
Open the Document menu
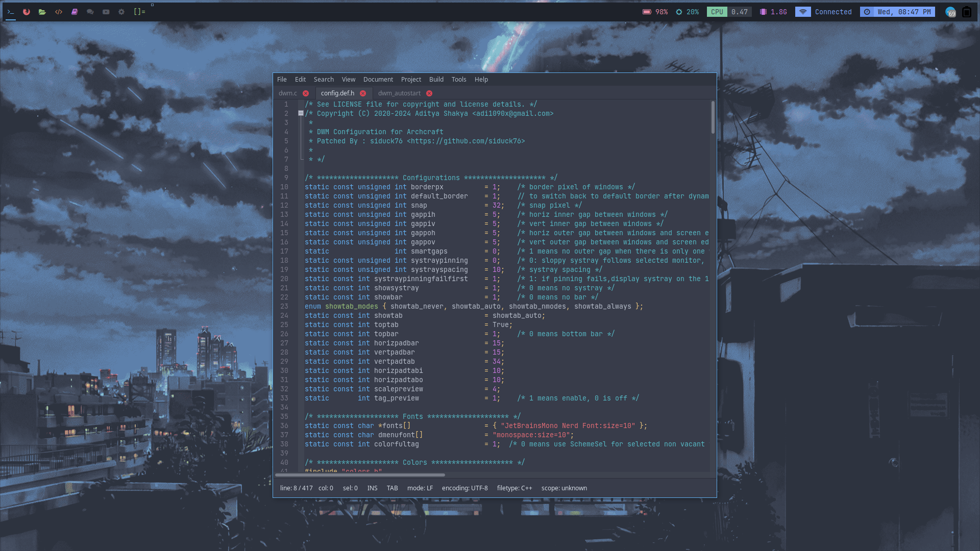[378, 80]
